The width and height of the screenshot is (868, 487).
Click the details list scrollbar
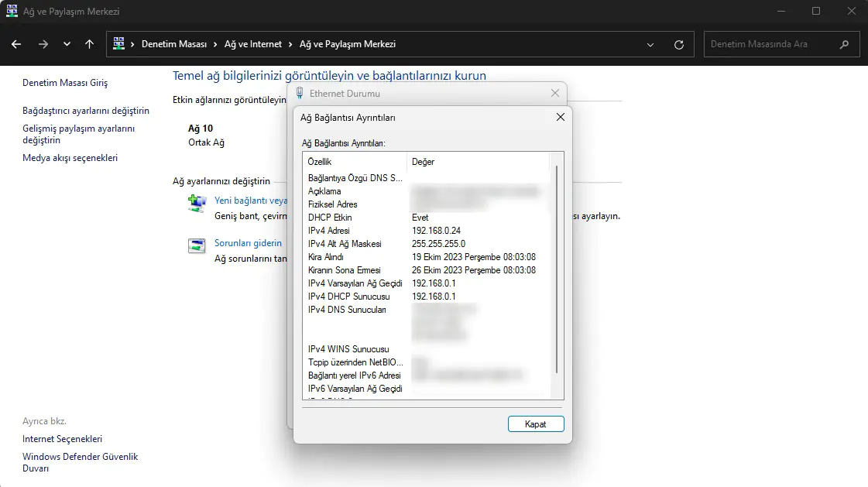point(556,271)
